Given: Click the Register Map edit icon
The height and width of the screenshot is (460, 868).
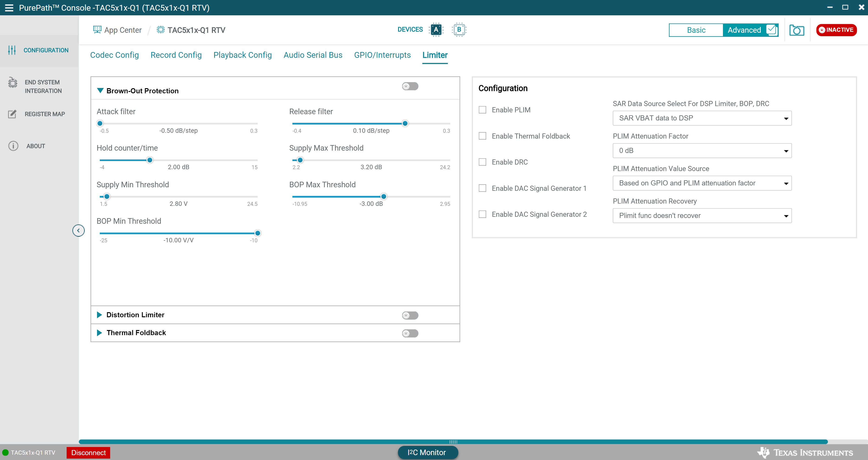Looking at the screenshot, I should click(x=12, y=114).
